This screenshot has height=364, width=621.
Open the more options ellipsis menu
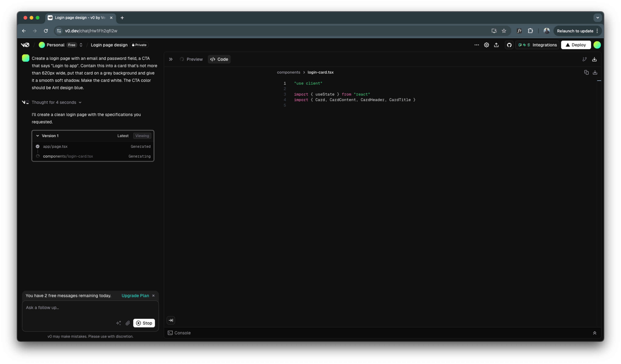point(477,45)
